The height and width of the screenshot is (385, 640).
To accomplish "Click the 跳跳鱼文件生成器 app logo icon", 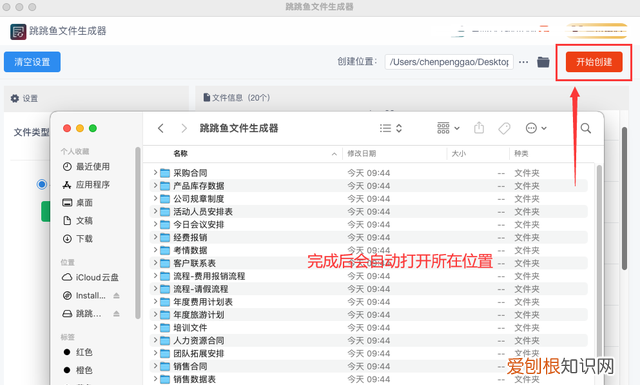I will click(18, 31).
